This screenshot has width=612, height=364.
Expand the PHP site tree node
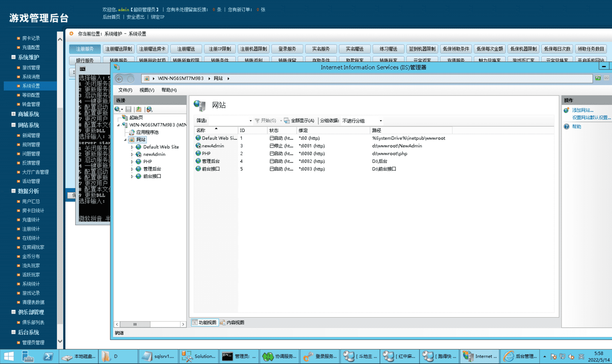click(x=132, y=162)
